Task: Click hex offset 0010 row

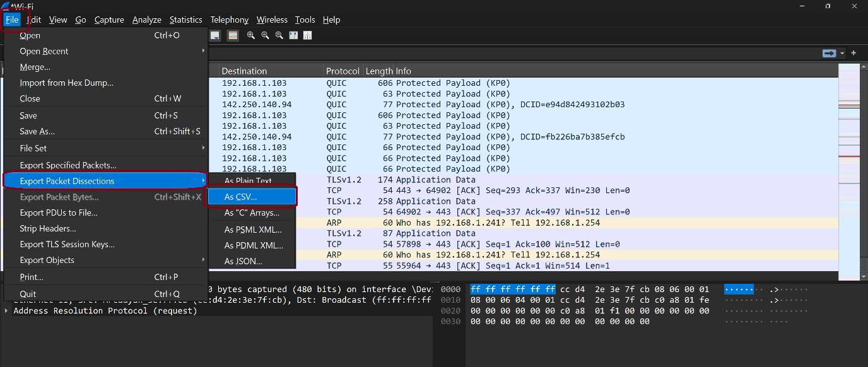Action: click(x=452, y=300)
